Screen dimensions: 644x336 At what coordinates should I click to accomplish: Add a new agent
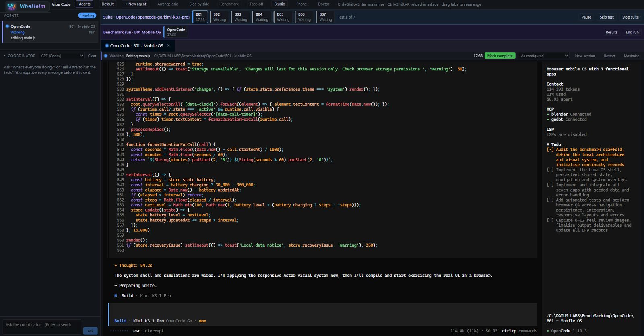tap(136, 4)
